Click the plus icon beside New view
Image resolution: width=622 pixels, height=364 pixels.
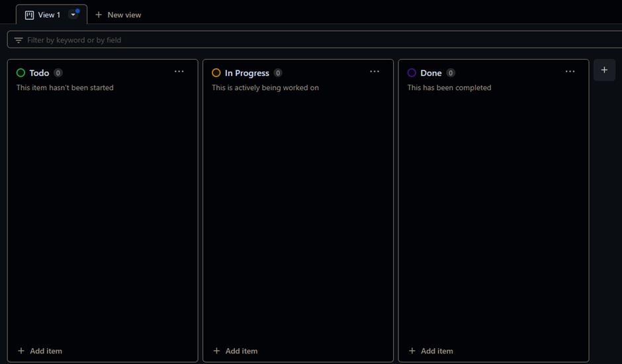(99, 15)
